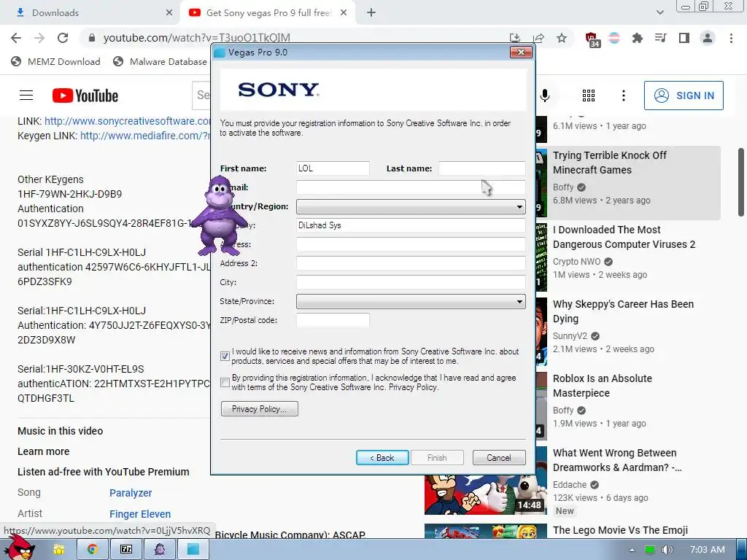The height and width of the screenshot is (560, 747).
Task: Click the Address 2 input field
Action: click(411, 262)
